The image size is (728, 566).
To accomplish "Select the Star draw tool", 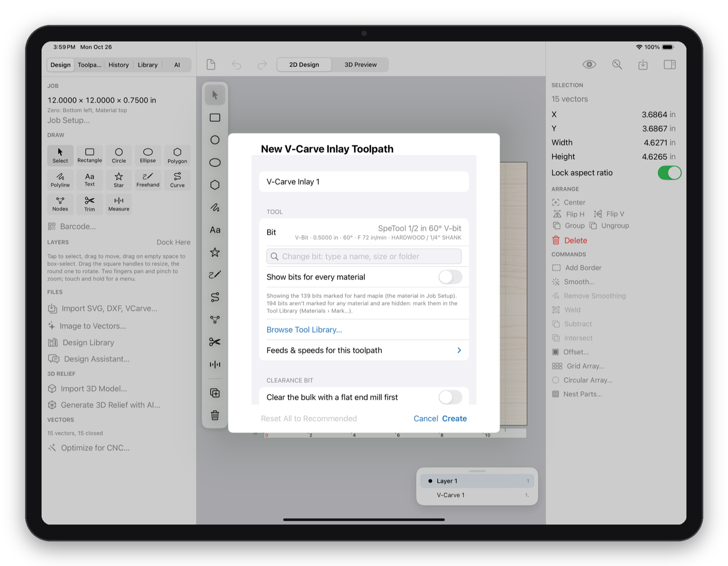I will click(119, 180).
